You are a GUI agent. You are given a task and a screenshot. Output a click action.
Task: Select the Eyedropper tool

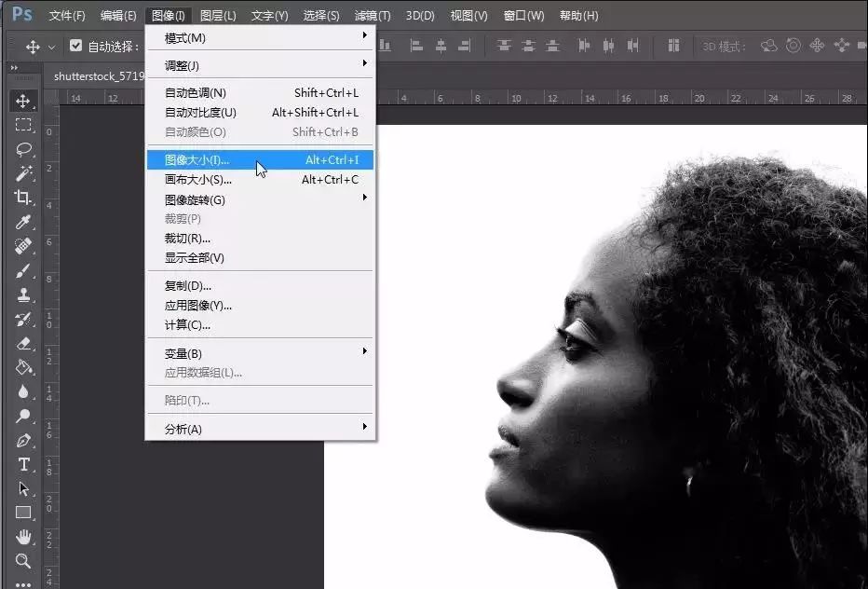(23, 222)
